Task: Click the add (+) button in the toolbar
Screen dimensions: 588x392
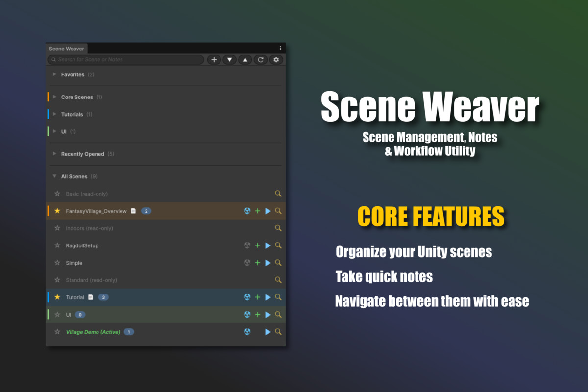Action: point(214,60)
